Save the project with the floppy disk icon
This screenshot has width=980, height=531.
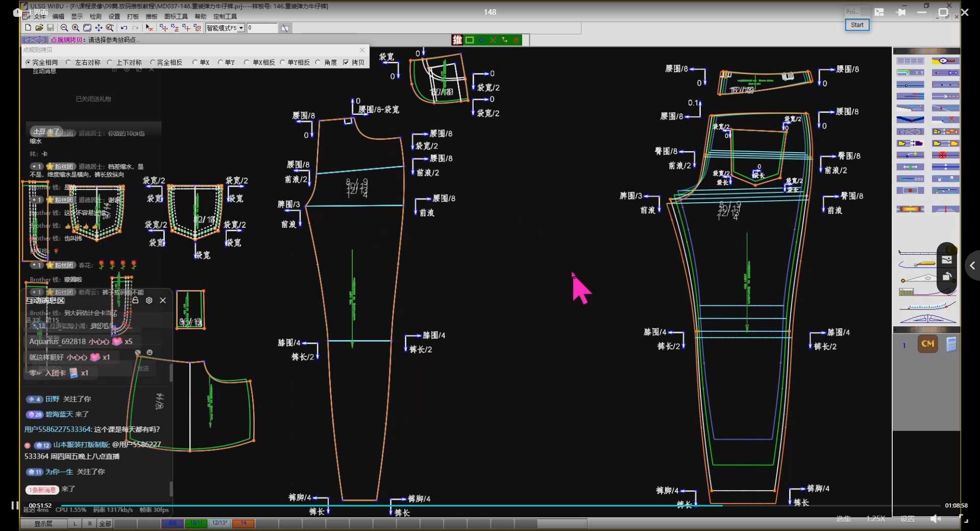(x=51, y=28)
